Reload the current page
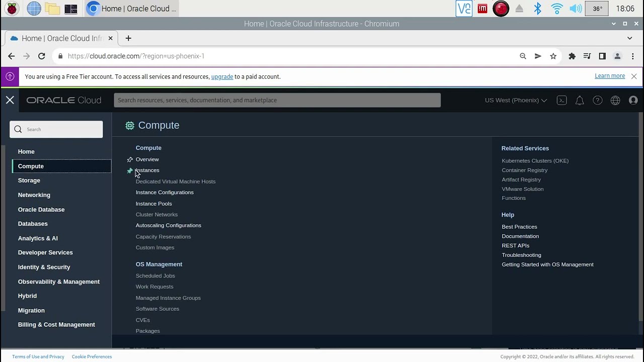Image resolution: width=644 pixels, height=362 pixels. (x=42, y=56)
